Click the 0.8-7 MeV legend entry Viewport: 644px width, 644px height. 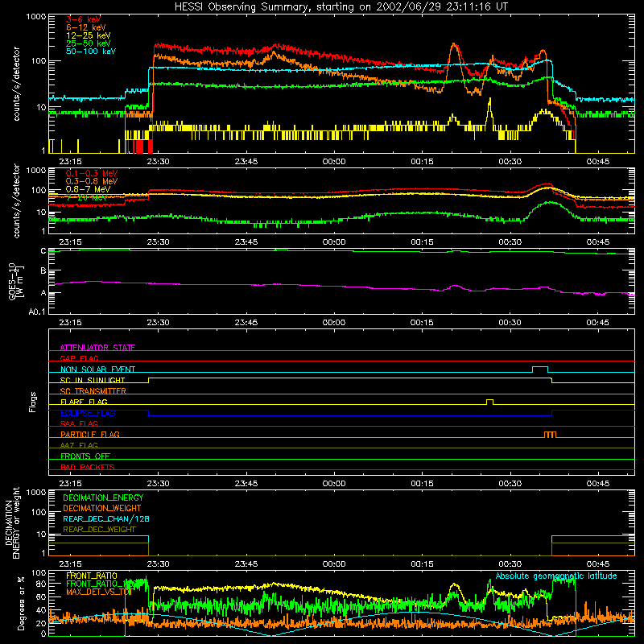(88, 189)
